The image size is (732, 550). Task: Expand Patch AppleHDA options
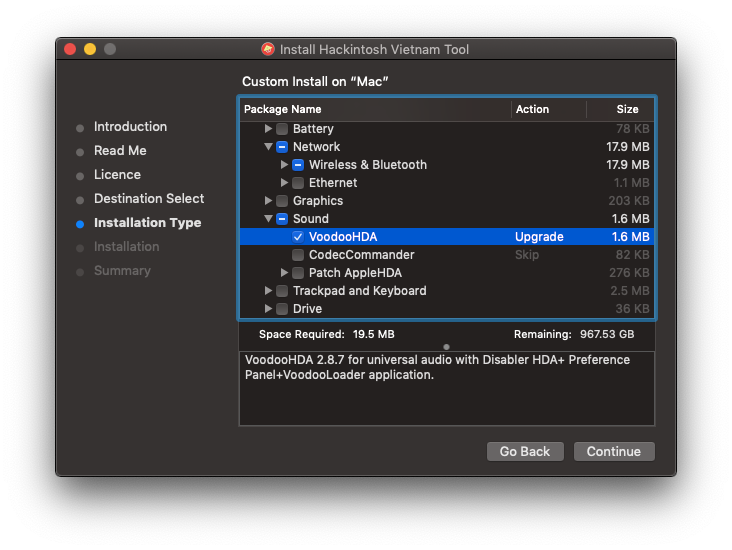tap(284, 272)
